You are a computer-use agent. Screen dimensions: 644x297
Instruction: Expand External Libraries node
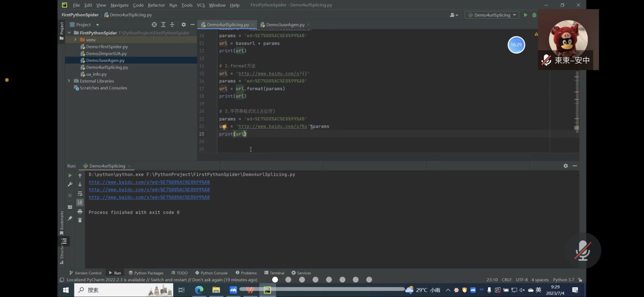tap(69, 81)
